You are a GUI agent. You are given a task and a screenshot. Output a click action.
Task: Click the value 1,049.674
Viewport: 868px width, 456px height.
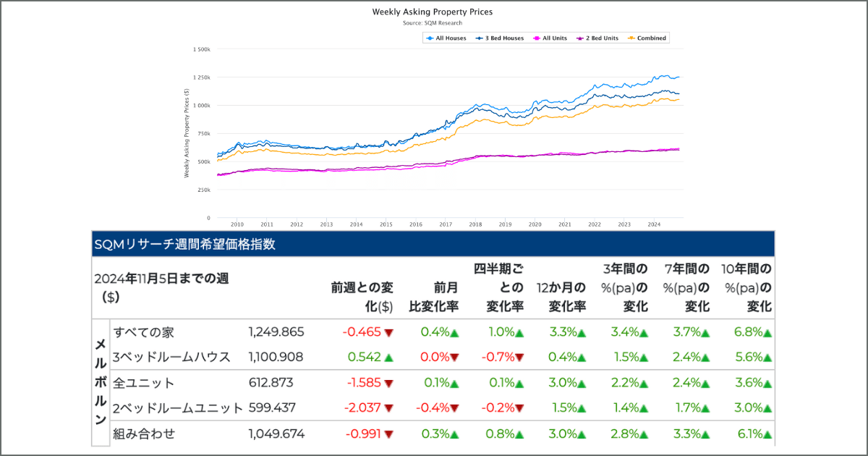pyautogui.click(x=276, y=434)
